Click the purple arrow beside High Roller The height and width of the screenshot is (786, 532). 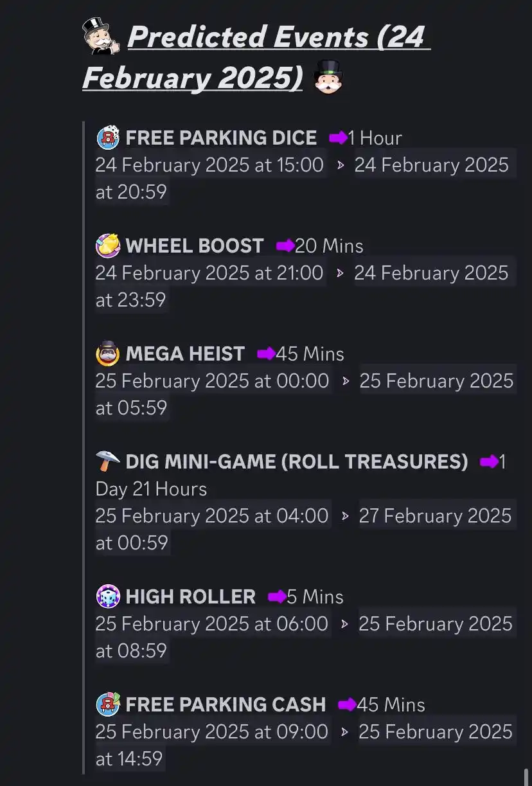pos(277,596)
